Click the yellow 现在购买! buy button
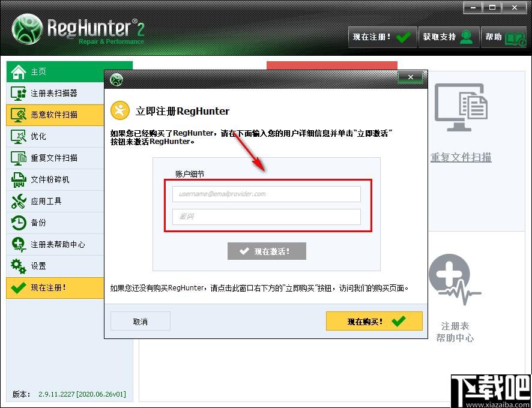This screenshot has width=532, height=408. [x=374, y=321]
